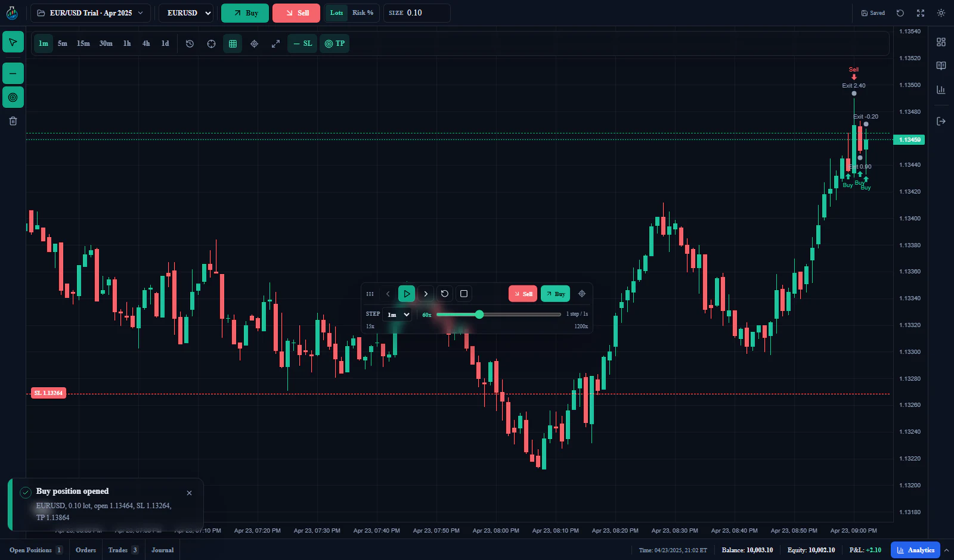Viewport: 954px width, 560px height.
Task: Click the Equity 10,002.10 value
Action: [x=811, y=550]
